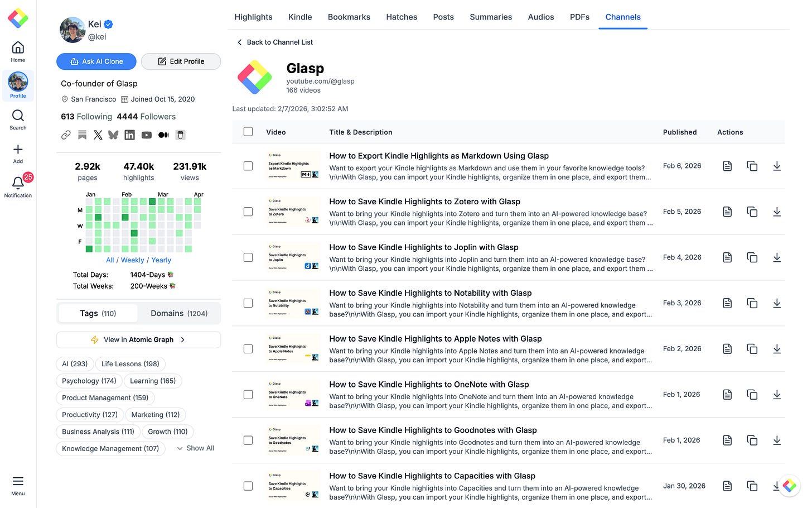
Task: Open Kei's website link icon
Action: tap(66, 135)
